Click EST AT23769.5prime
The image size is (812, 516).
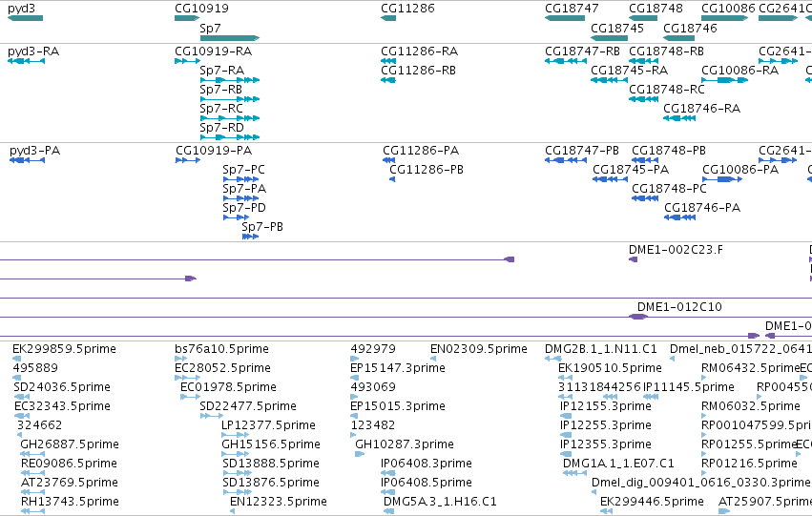point(32,492)
